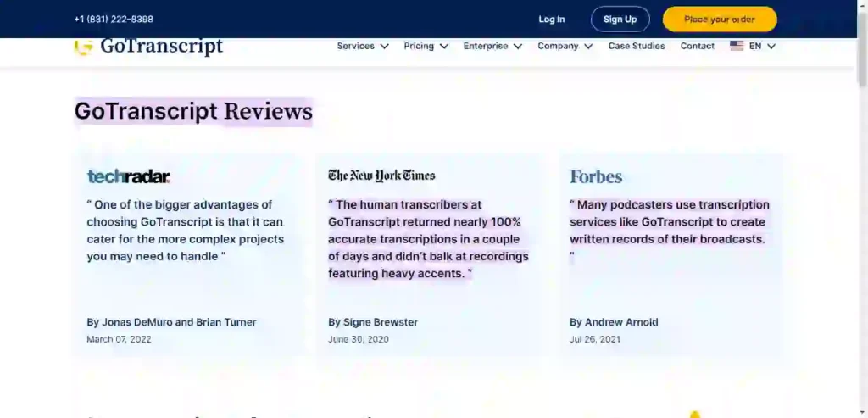Click the GoTranscript Reviews heading

[x=193, y=111]
